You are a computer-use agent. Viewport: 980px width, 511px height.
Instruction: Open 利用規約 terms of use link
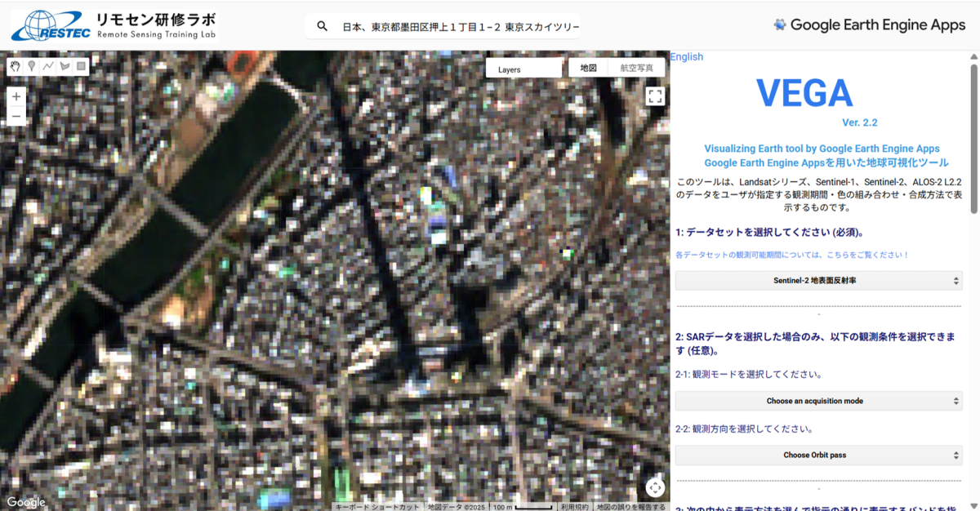pyautogui.click(x=574, y=507)
